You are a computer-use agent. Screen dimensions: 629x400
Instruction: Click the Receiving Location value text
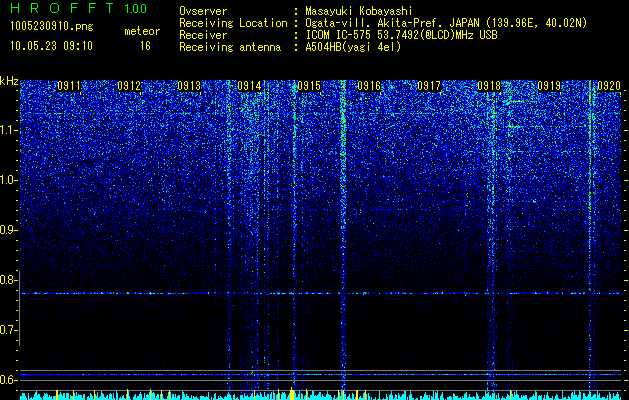pyautogui.click(x=446, y=23)
